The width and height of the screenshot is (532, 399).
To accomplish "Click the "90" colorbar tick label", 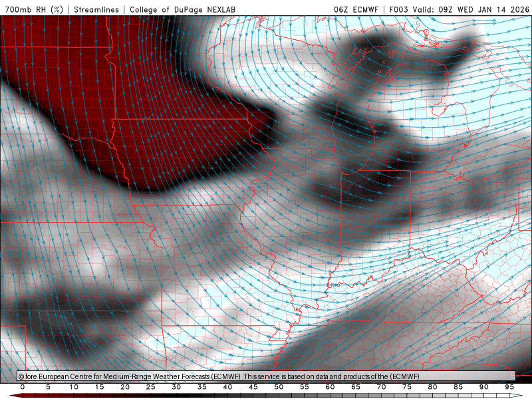I will tap(483, 387).
